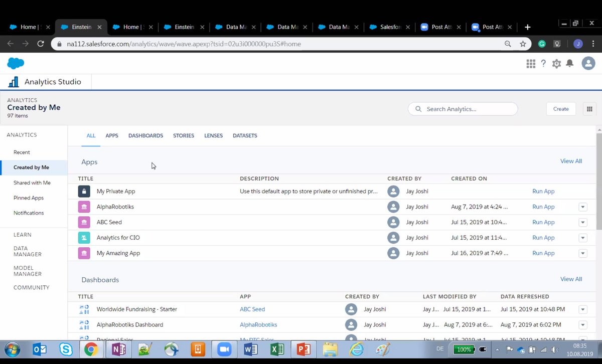Image resolution: width=602 pixels, height=364 pixels.
Task: Click Worldwide Fundraising dashboard icon
Action: 84,309
